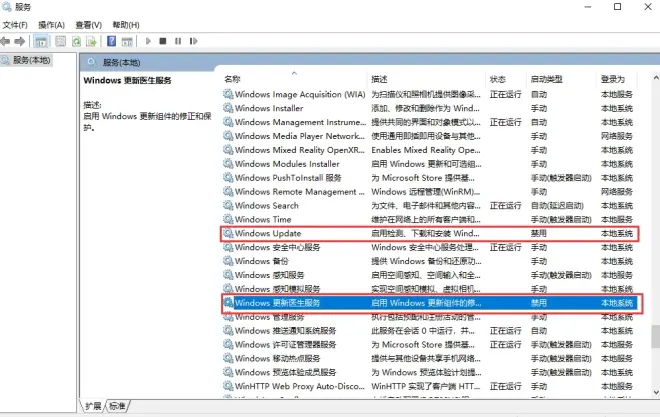Screen dimensions: 660x417
Task: Restart the service with Restart button
Action: coord(193,41)
